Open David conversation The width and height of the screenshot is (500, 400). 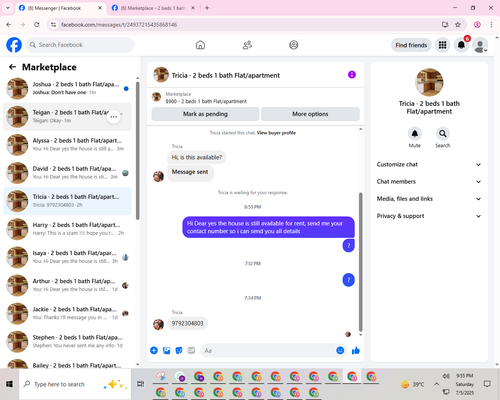pos(67,173)
